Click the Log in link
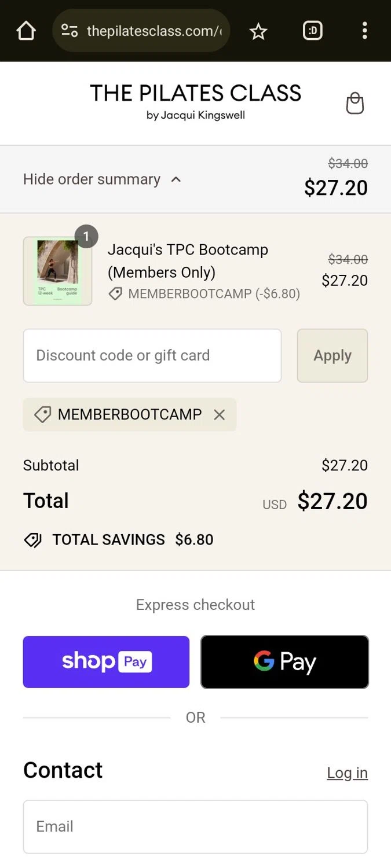 pos(347,773)
